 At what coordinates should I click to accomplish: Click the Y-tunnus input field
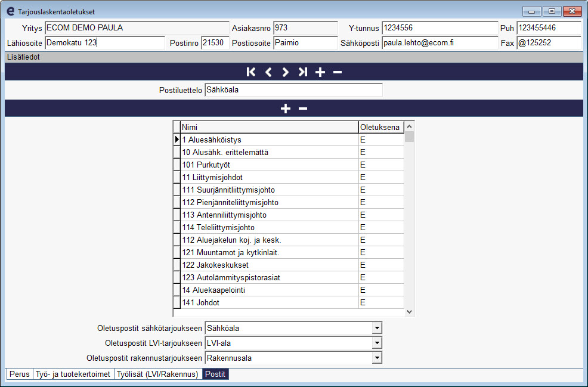[440, 28]
